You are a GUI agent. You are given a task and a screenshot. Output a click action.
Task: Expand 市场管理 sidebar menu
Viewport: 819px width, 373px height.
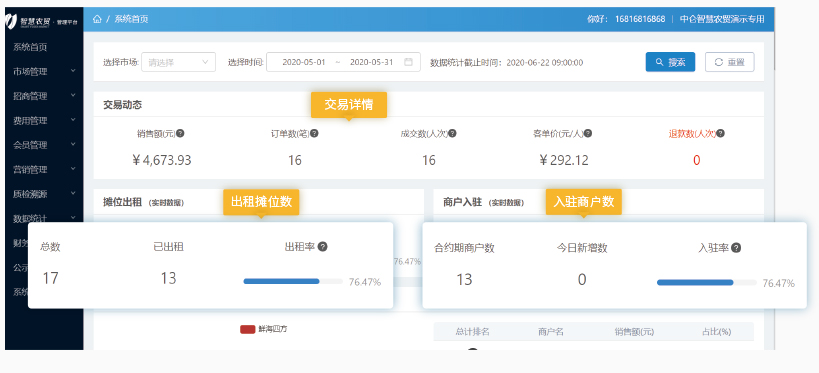coord(44,72)
